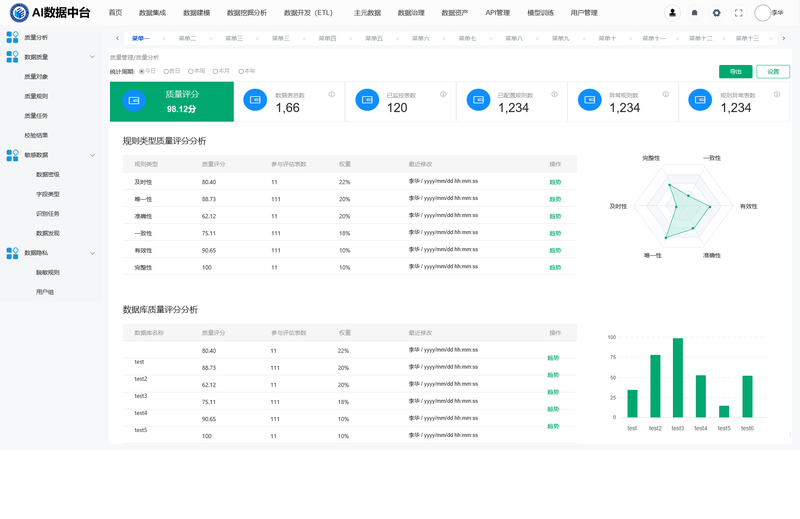This screenshot has height=519, width=800.
Task: Click the AI数据中台 logo icon
Action: click(x=19, y=13)
